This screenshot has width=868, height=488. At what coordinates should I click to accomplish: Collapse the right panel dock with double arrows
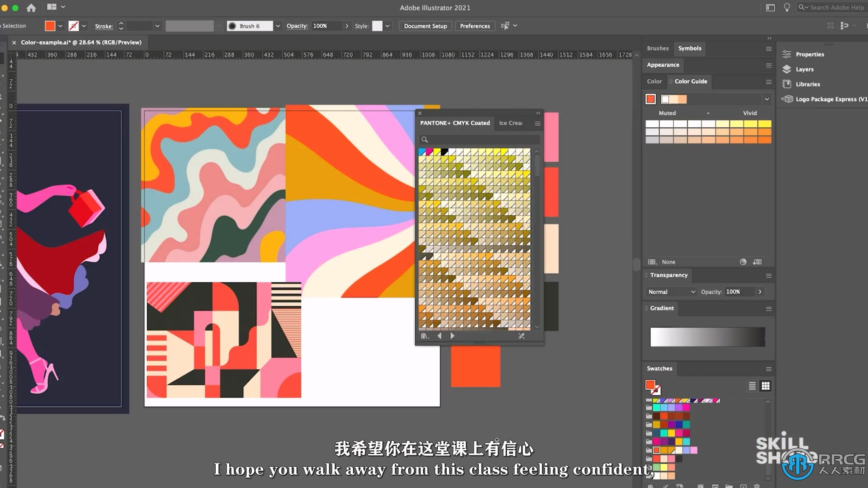click(769, 38)
